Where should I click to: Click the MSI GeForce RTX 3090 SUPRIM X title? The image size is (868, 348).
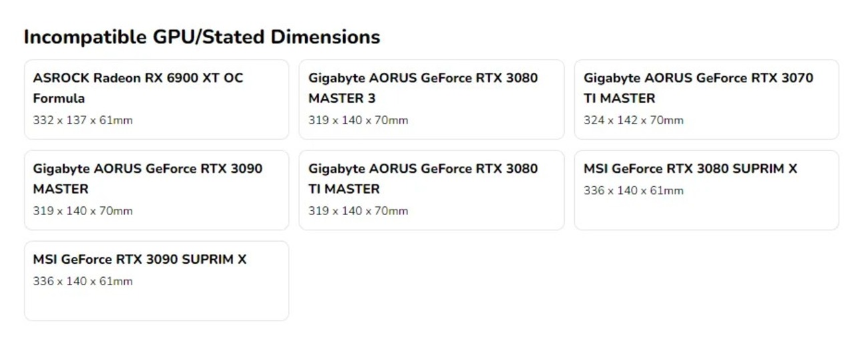140,259
